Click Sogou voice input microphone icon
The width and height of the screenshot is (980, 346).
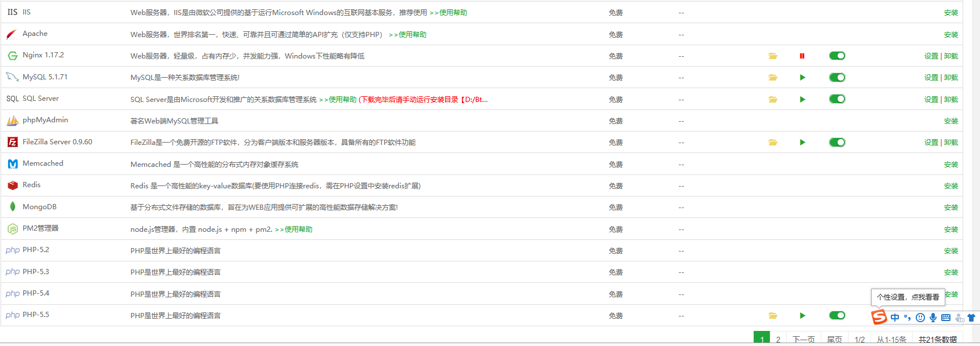click(x=933, y=318)
